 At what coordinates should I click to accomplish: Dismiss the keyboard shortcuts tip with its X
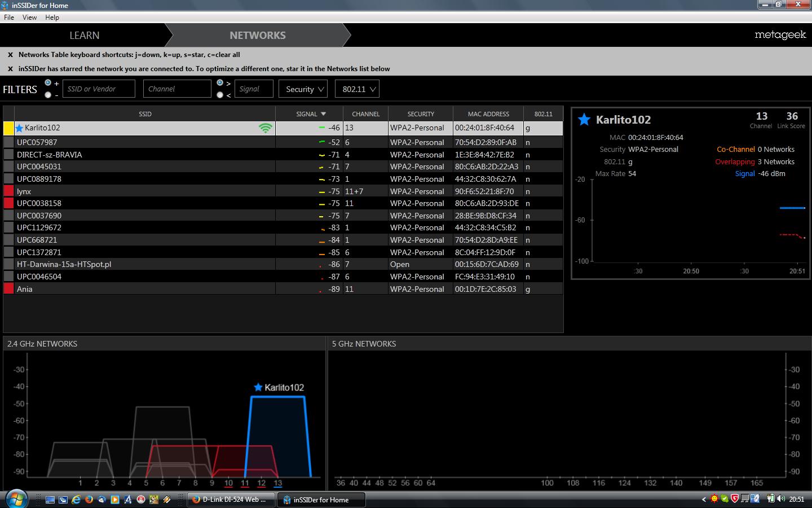[x=10, y=55]
